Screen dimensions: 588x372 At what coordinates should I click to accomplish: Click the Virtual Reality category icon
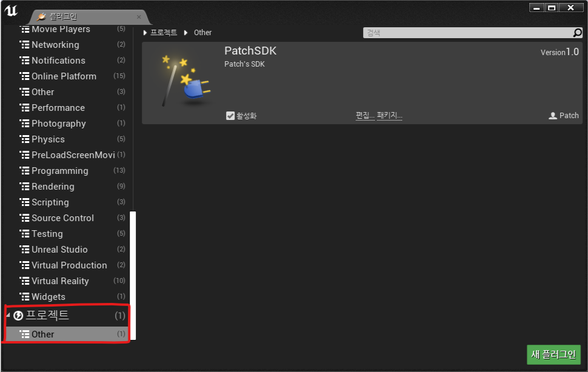[24, 281]
